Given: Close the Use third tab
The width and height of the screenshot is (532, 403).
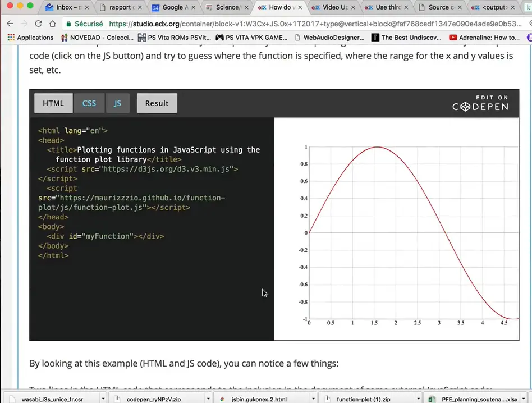Looking at the screenshot, I should 406,7.
